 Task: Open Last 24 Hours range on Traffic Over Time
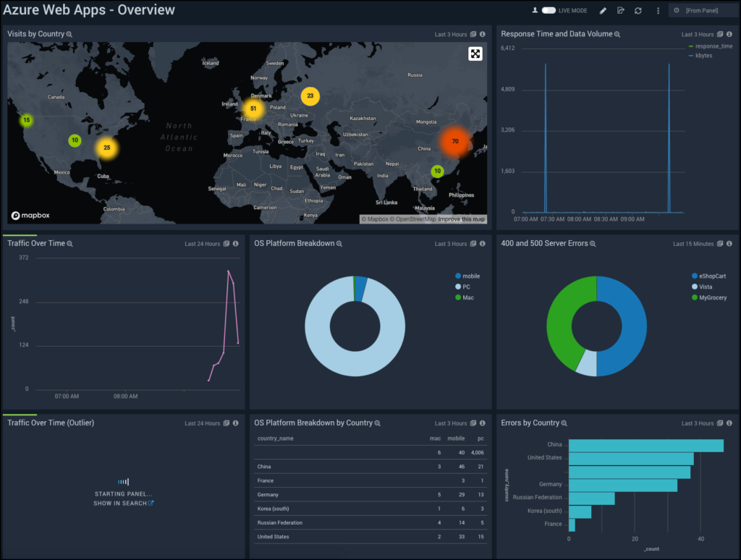203,244
